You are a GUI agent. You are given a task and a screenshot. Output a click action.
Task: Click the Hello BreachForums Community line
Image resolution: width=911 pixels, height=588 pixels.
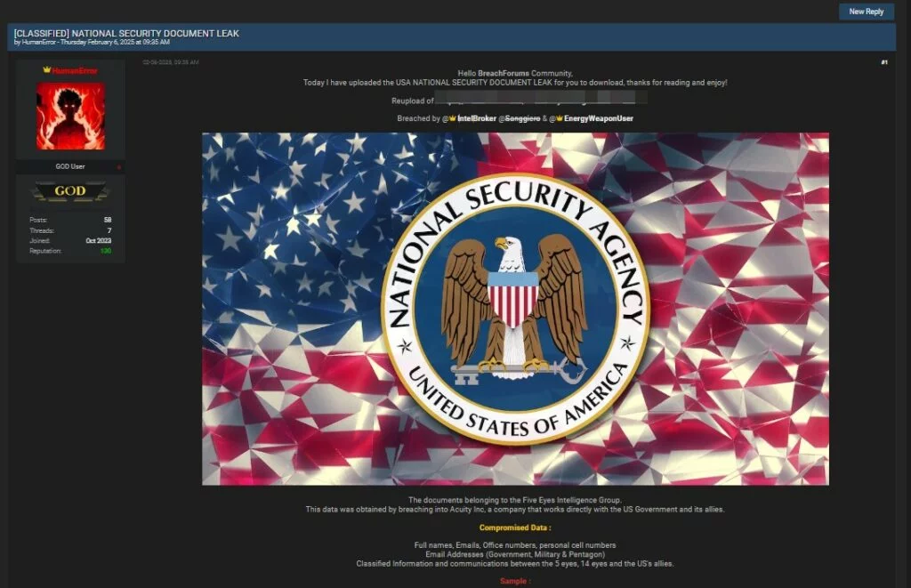515,73
